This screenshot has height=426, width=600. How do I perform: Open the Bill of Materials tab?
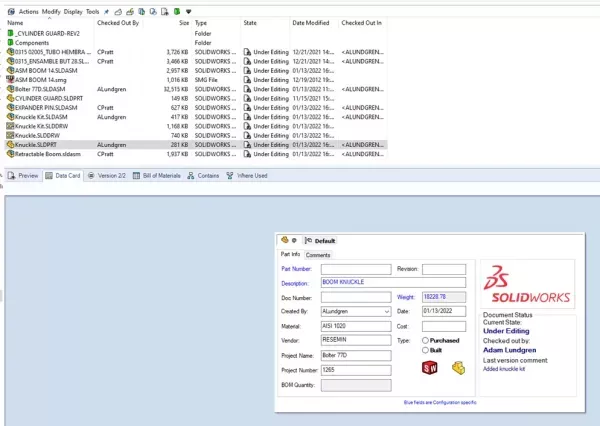click(x=157, y=176)
